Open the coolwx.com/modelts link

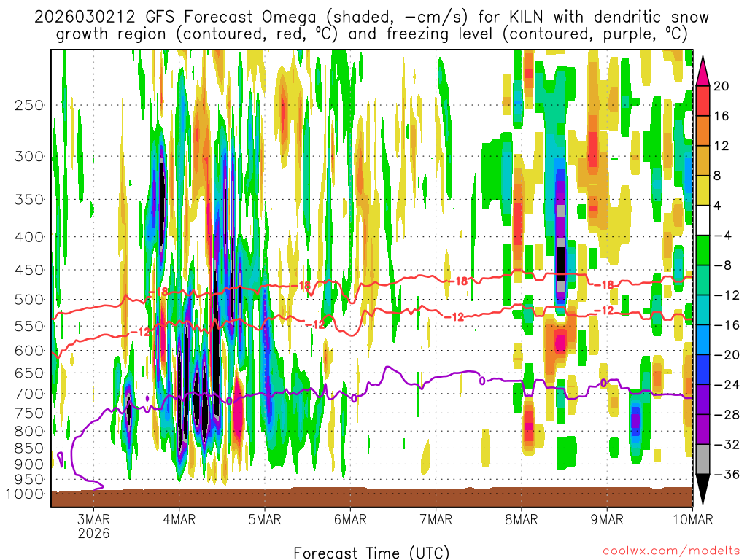pyautogui.click(x=671, y=551)
